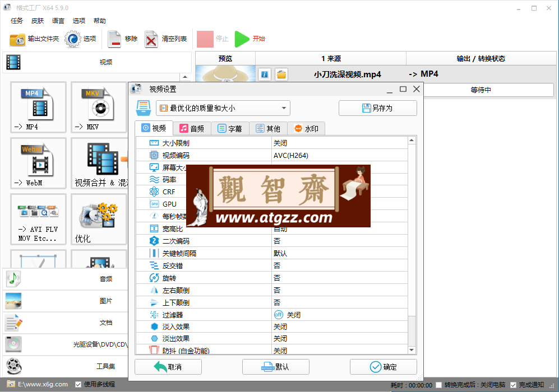This screenshot has width=559, height=392.
Task: Expand the 光驱设备 DVD/CD category
Action: (66, 344)
